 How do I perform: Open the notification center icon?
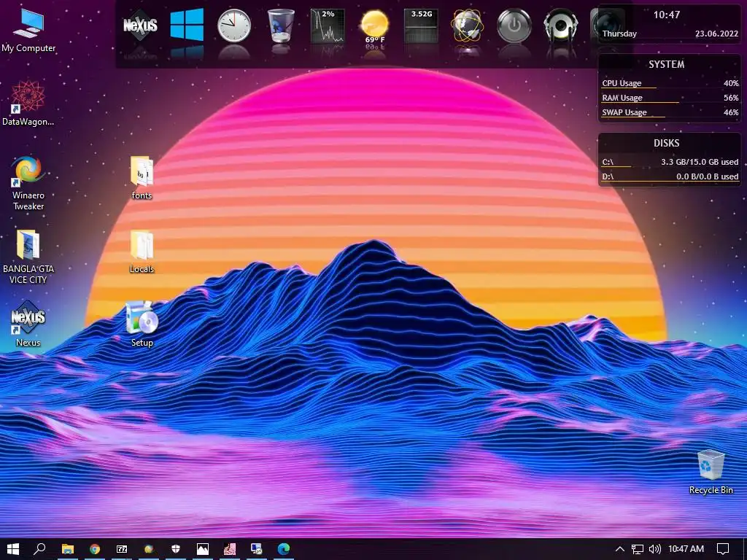tap(723, 549)
